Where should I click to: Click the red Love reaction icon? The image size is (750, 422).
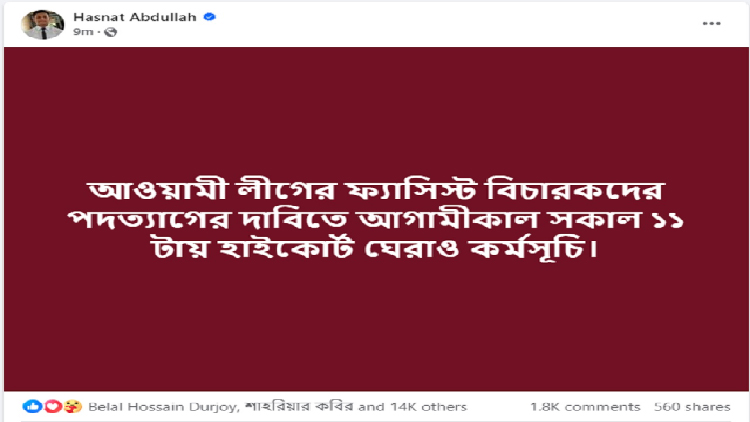tap(52, 407)
